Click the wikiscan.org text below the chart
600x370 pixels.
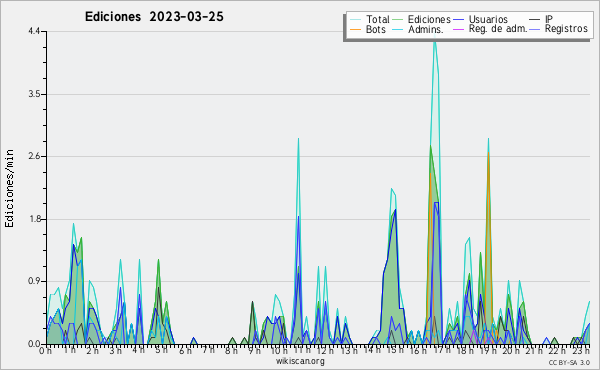pos(300,361)
